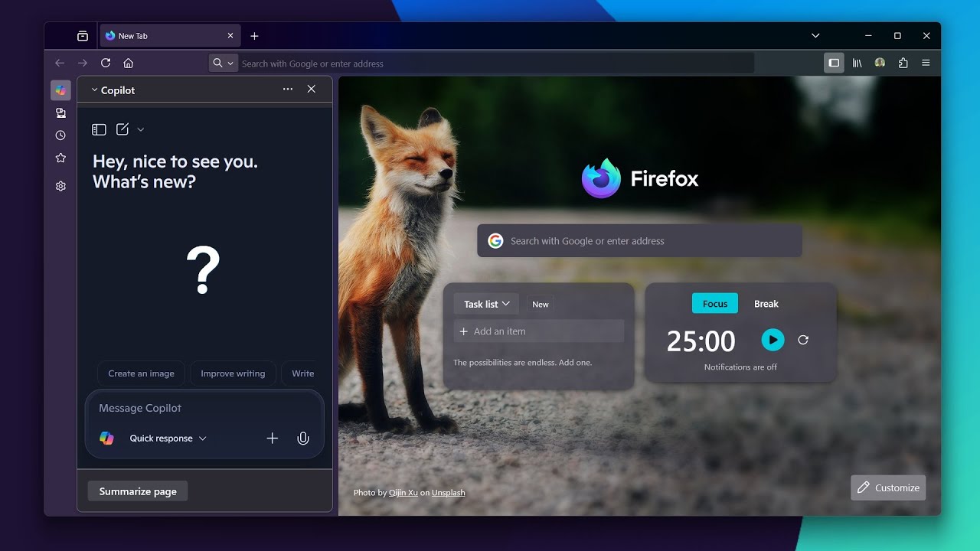980x551 pixels.
Task: Open History in sidebar strip
Action: click(60, 135)
